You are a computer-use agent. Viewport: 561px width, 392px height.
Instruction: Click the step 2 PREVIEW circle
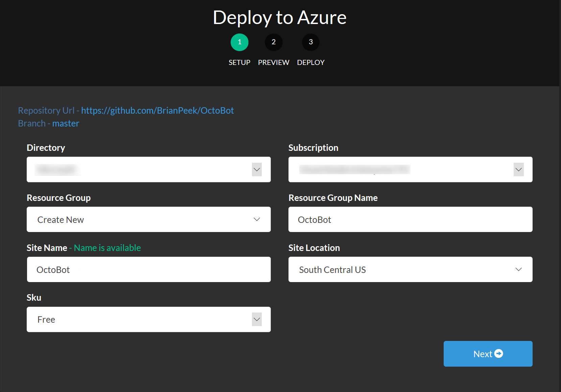coord(274,42)
